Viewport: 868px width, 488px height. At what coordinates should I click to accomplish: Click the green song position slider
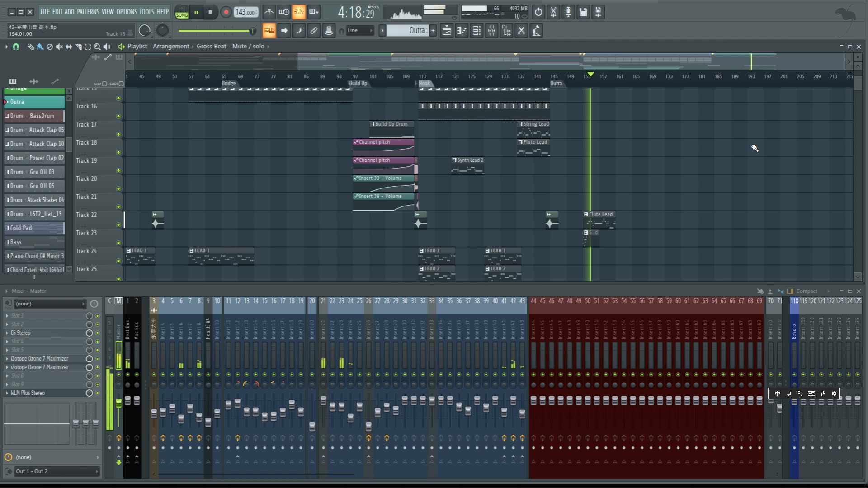217,31
